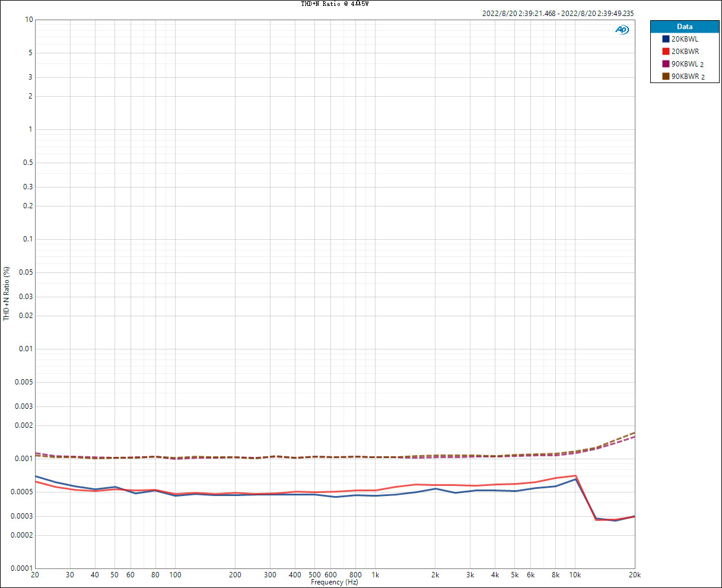The image size is (722, 588).
Task: Click the 90KBWL legend entry text
Action: 688,64
